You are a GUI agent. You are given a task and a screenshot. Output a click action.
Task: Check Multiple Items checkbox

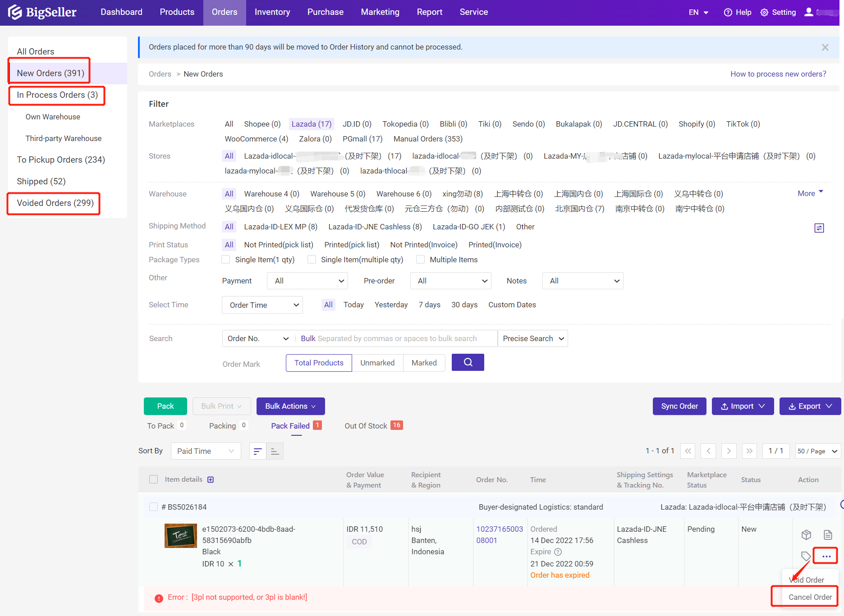tap(420, 260)
